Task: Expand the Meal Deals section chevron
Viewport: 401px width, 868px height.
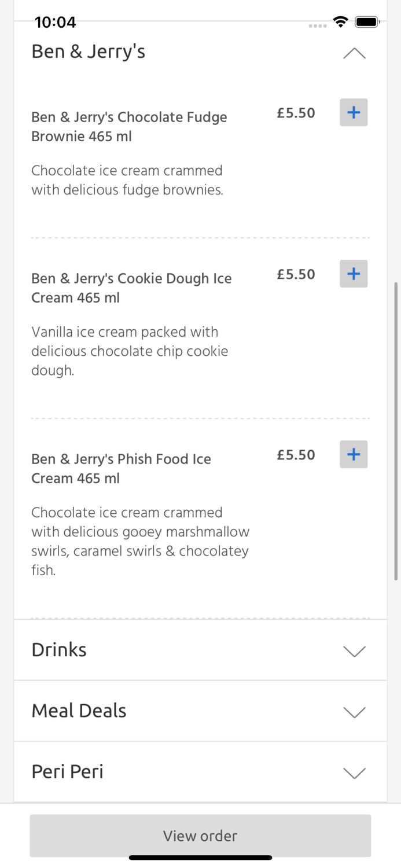Action: [x=354, y=712]
